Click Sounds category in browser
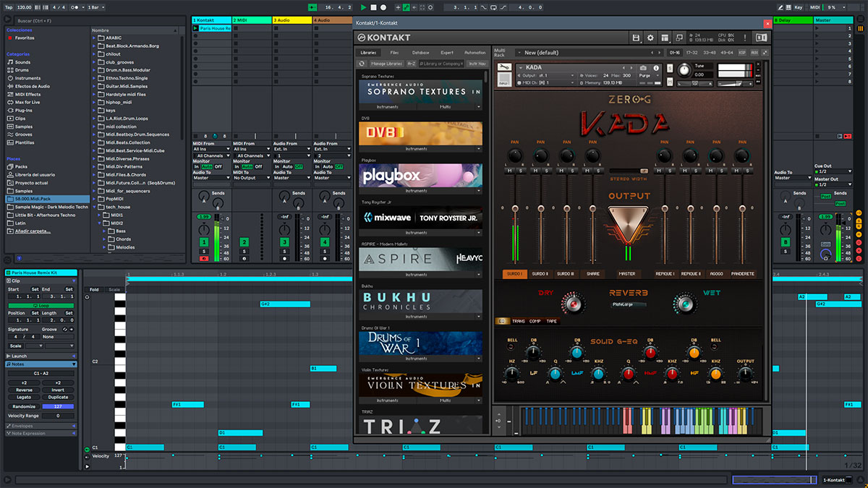This screenshot has width=868, height=488. click(x=22, y=62)
